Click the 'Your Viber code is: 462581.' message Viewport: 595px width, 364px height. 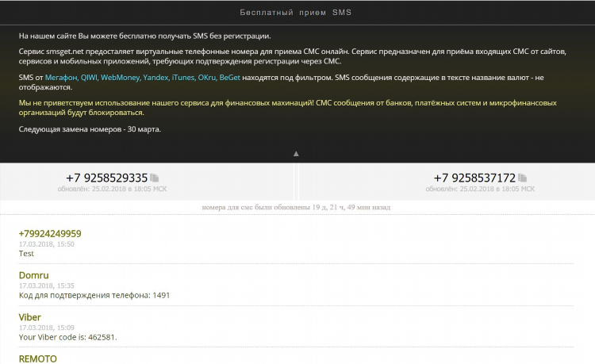pos(68,337)
